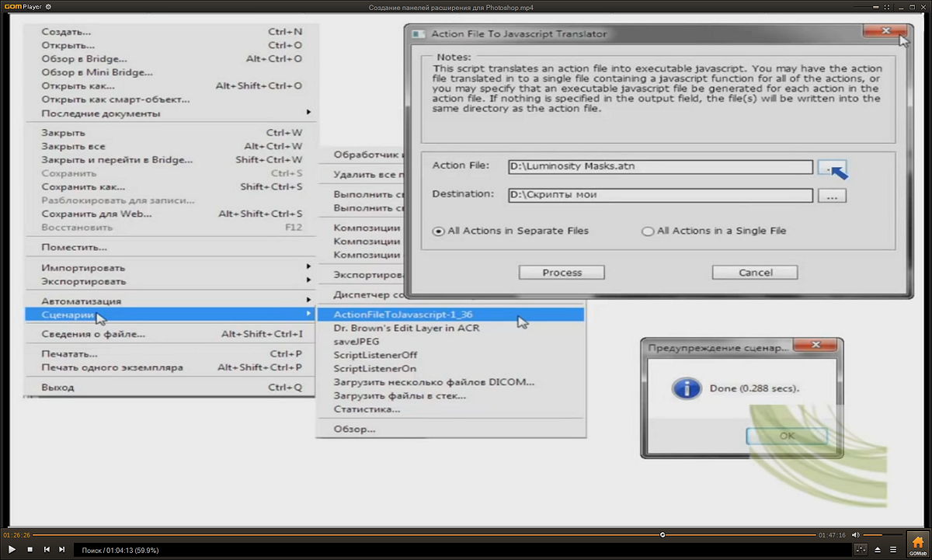Select All Actions in Separate Files option
Viewport: 932px width, 560px height.
(439, 231)
